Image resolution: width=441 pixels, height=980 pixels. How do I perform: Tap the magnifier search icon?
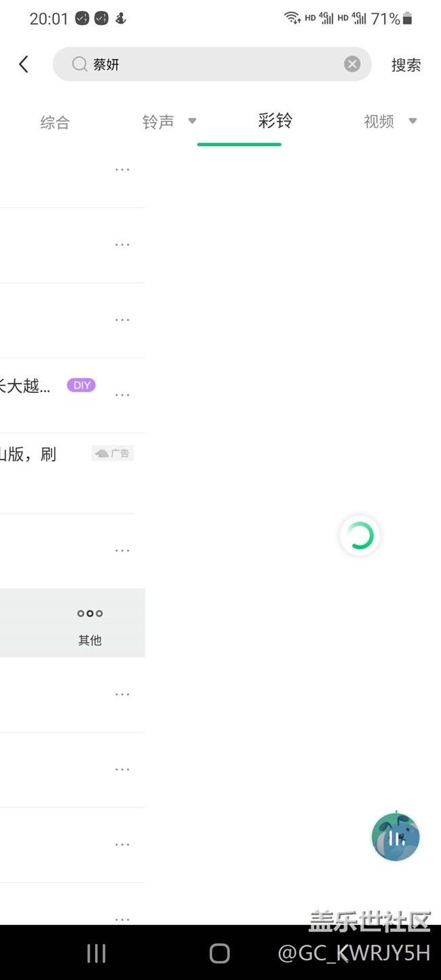click(79, 64)
